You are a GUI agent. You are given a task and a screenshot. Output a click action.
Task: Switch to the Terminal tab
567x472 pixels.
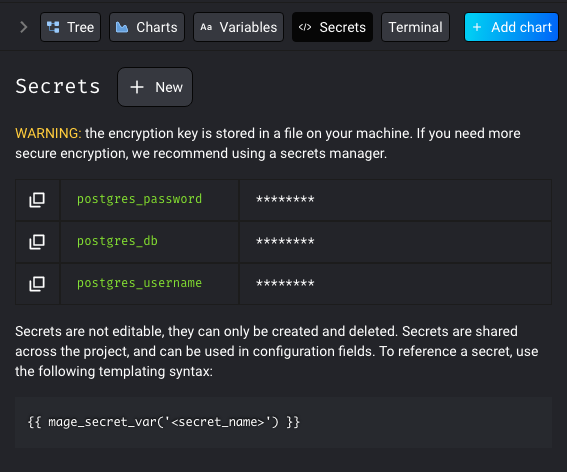click(x=415, y=27)
